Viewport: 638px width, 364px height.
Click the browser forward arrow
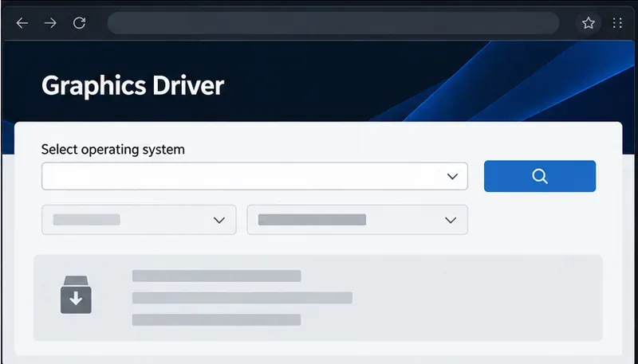[50, 23]
